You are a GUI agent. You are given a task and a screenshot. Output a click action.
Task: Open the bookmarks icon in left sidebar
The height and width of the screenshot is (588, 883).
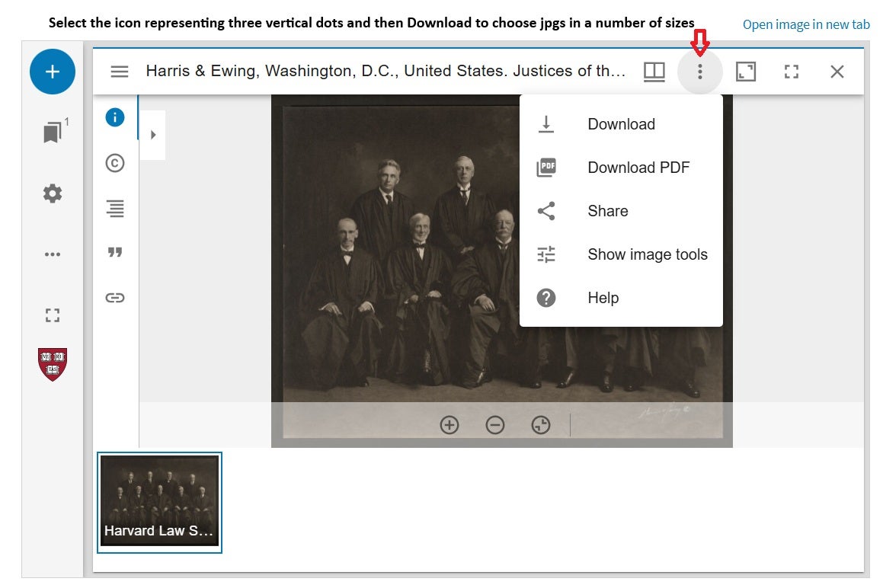click(53, 133)
